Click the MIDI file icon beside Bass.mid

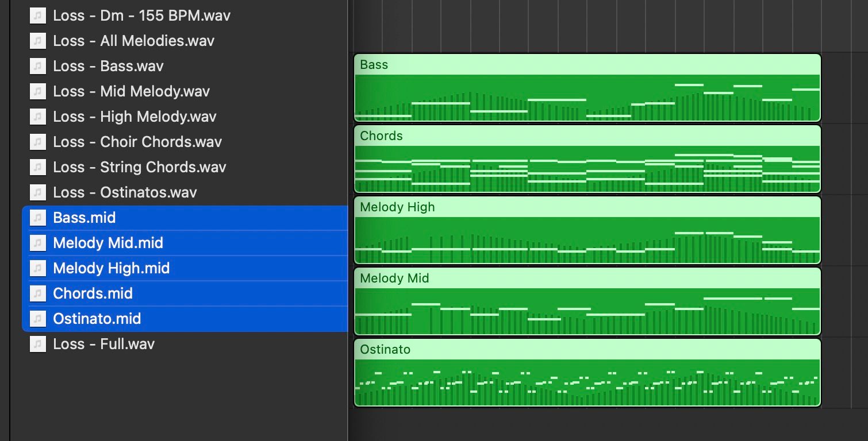(x=37, y=218)
